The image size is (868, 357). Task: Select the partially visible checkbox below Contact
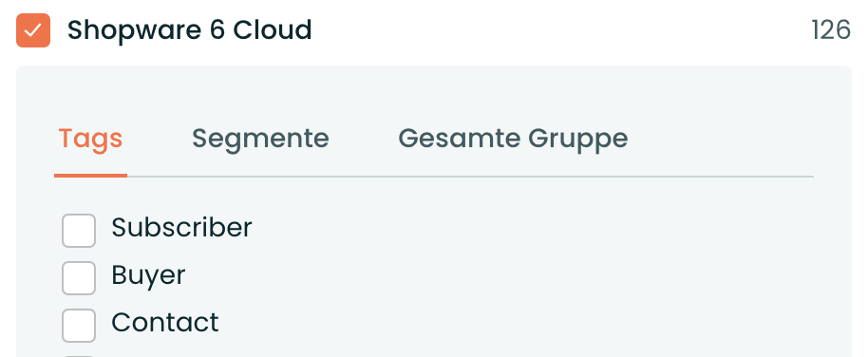pos(79,356)
